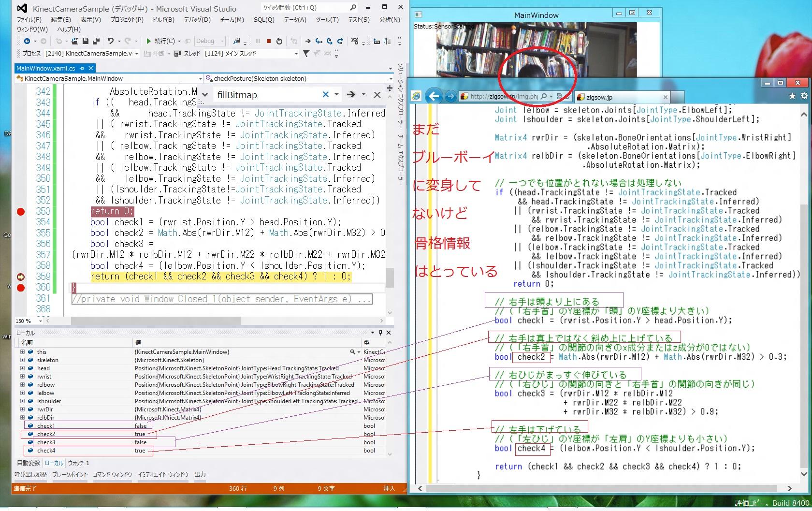This screenshot has height=511, width=812.
Task: Click the editor horizontal scrollbar thumb
Action: pyautogui.click(x=156, y=321)
